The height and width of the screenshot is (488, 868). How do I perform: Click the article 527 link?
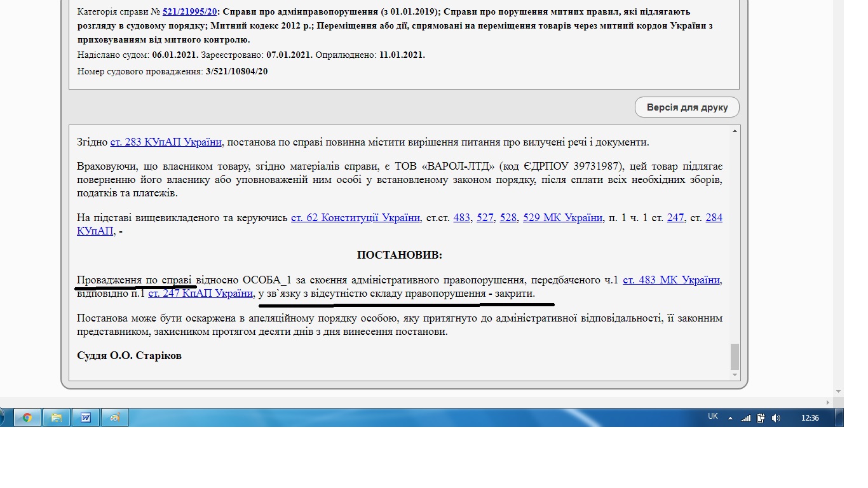click(x=485, y=217)
